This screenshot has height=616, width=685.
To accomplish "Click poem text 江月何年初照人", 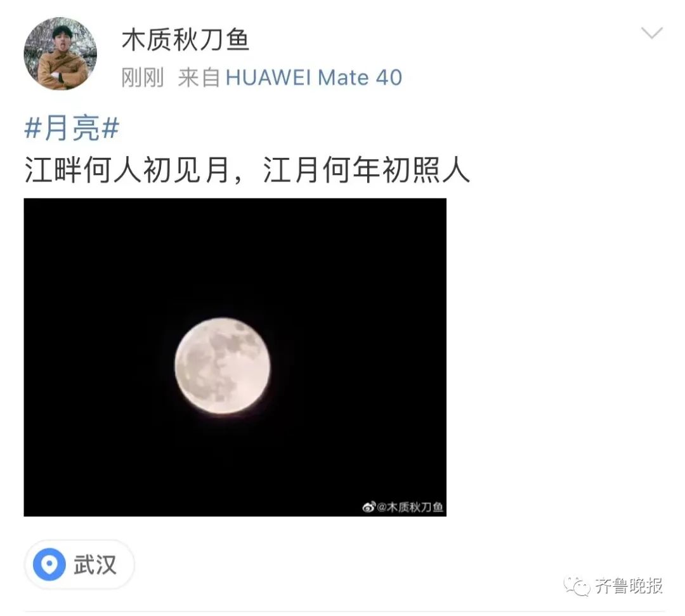I will click(366, 169).
